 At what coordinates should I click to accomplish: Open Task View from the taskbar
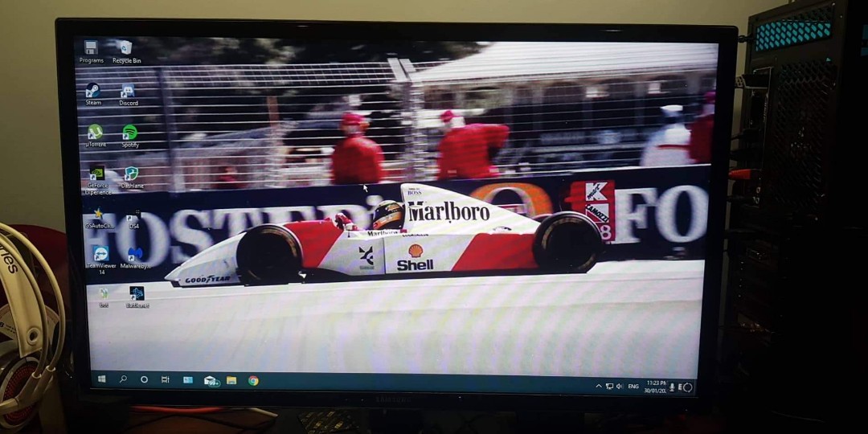coord(166,379)
